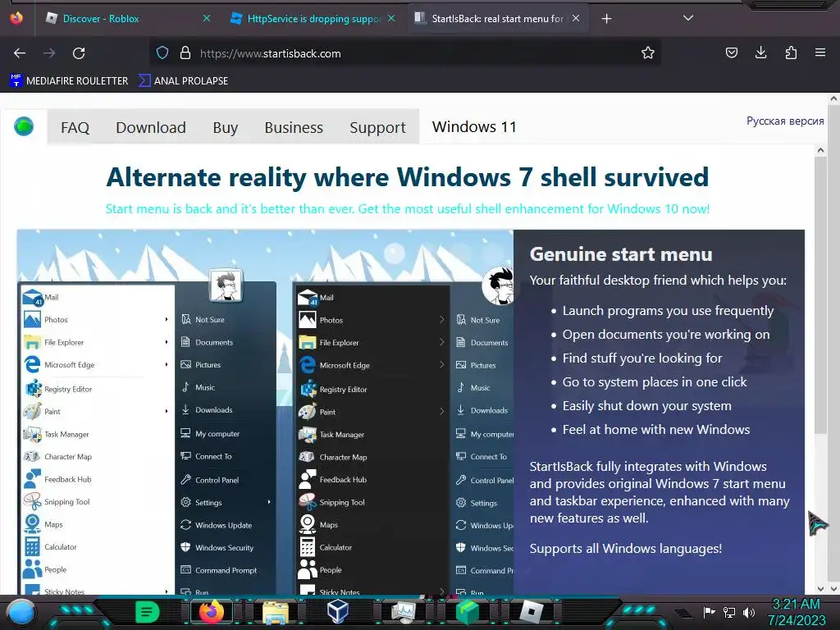This screenshot has height=630, width=840.
Task: Expand Settings submenu arrow in light menu
Action: (269, 503)
